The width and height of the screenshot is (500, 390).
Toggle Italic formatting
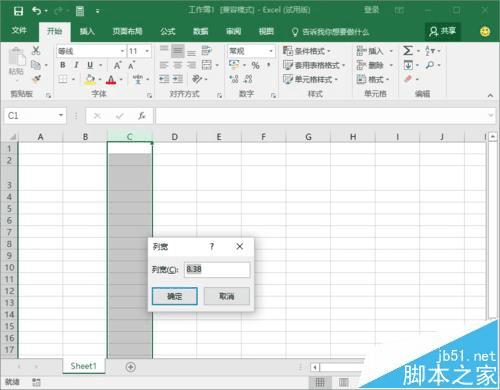pos(76,65)
